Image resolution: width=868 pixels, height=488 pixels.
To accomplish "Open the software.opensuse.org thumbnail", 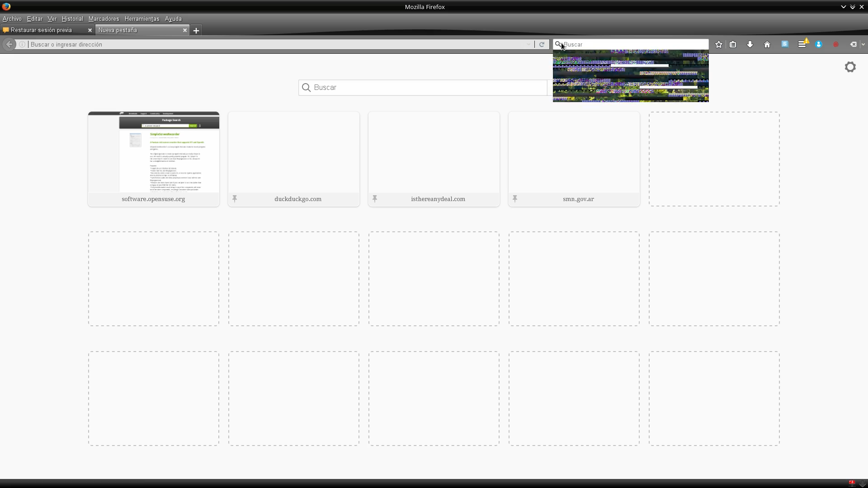I will [x=154, y=153].
